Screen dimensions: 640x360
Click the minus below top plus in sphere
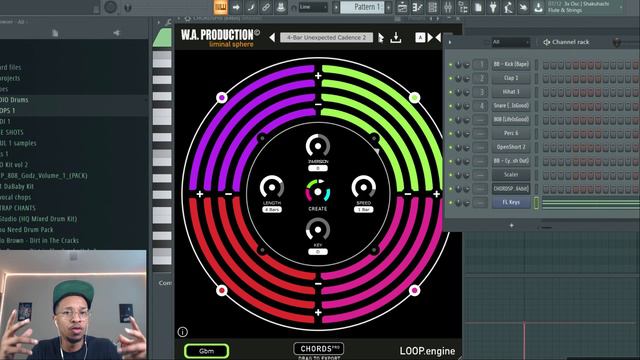point(318,104)
